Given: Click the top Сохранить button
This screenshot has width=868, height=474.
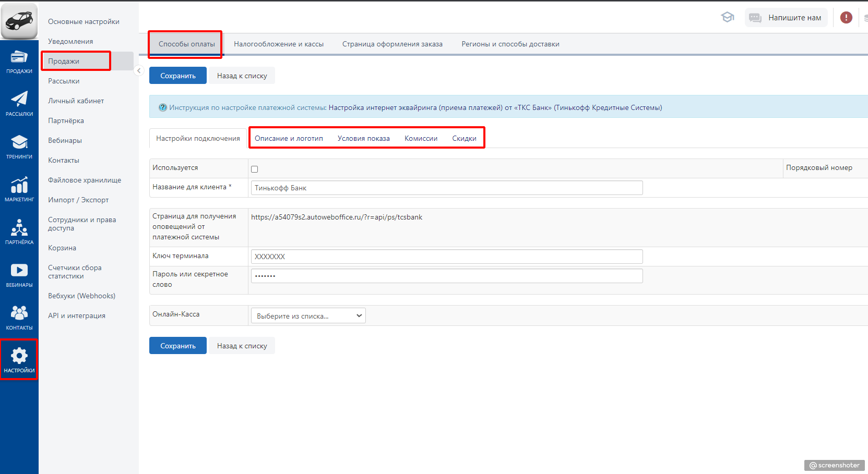Looking at the screenshot, I should [177, 76].
